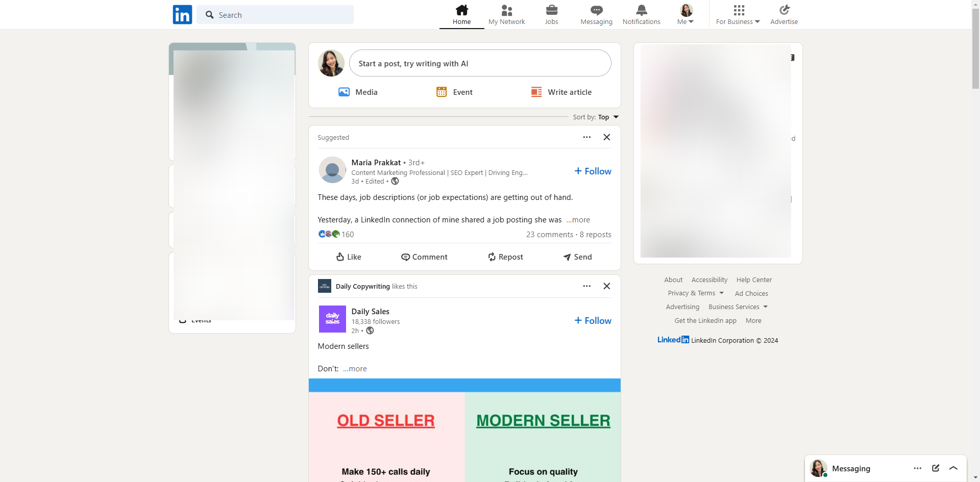
Task: Click the Daily Copywriting small logo
Action: 325,286
